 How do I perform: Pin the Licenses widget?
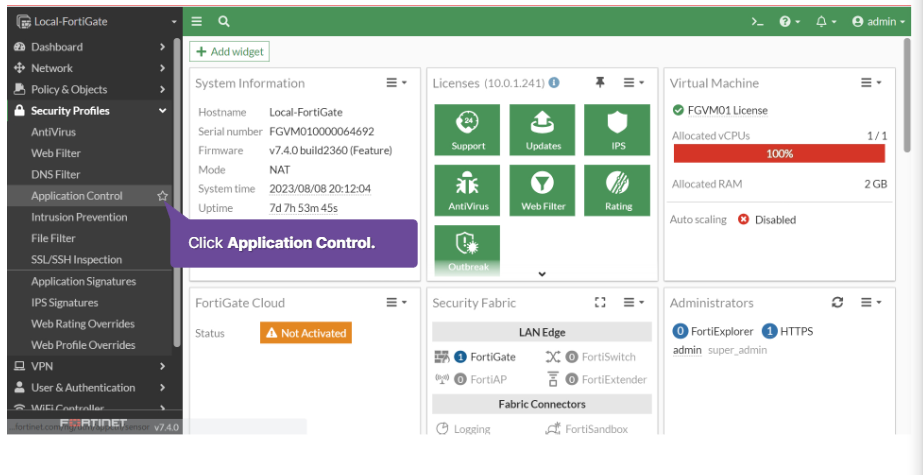click(600, 82)
